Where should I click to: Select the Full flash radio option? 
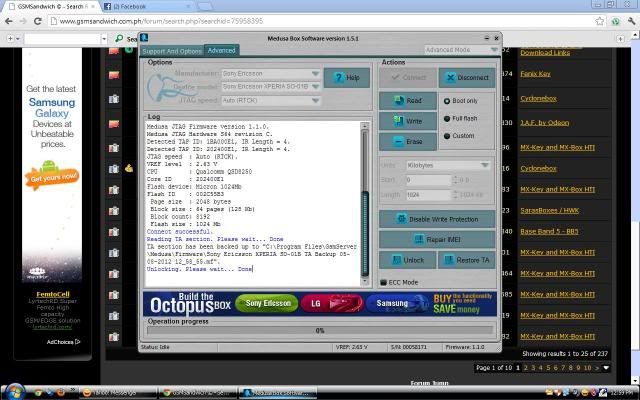click(x=460, y=118)
